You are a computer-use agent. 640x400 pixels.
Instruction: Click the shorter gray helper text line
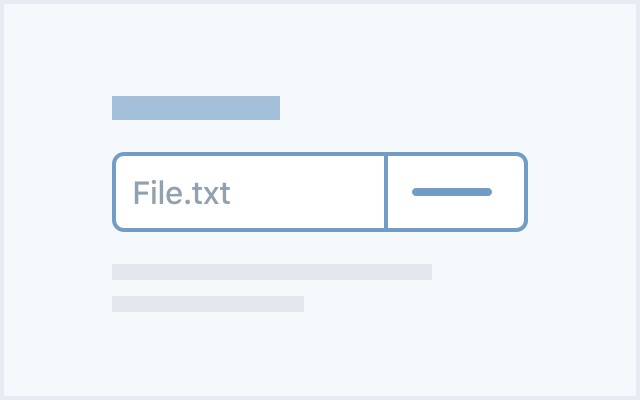(208, 304)
